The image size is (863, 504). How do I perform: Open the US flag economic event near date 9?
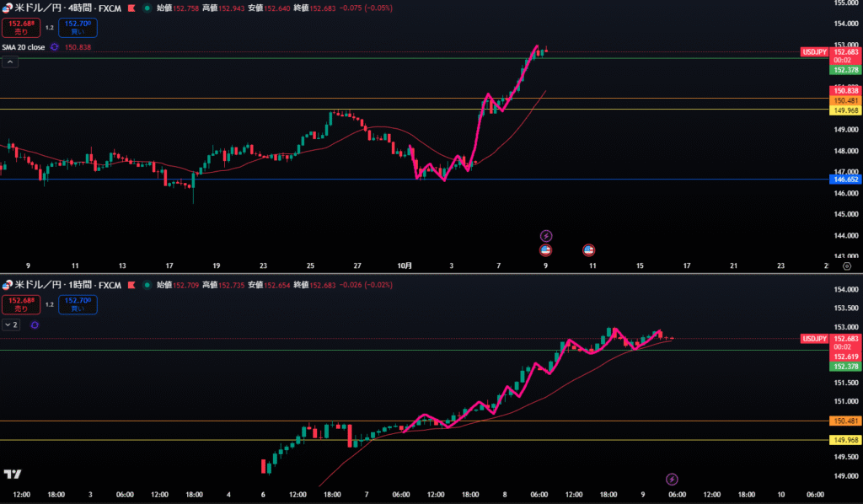545,249
